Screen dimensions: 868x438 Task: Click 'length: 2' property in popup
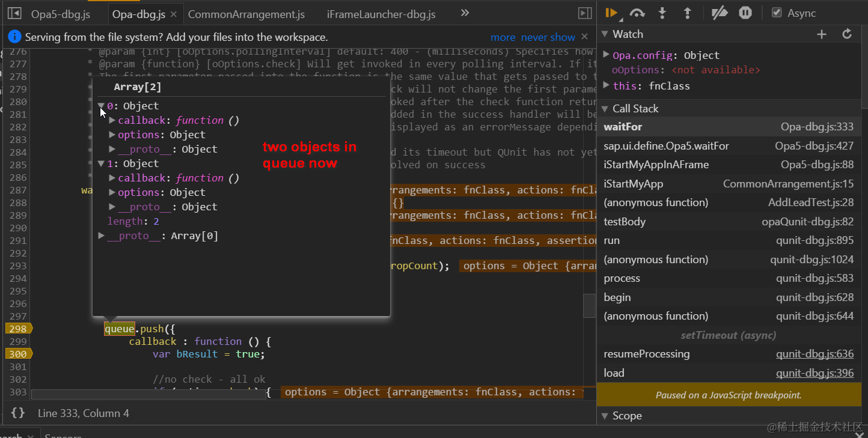[x=133, y=221]
